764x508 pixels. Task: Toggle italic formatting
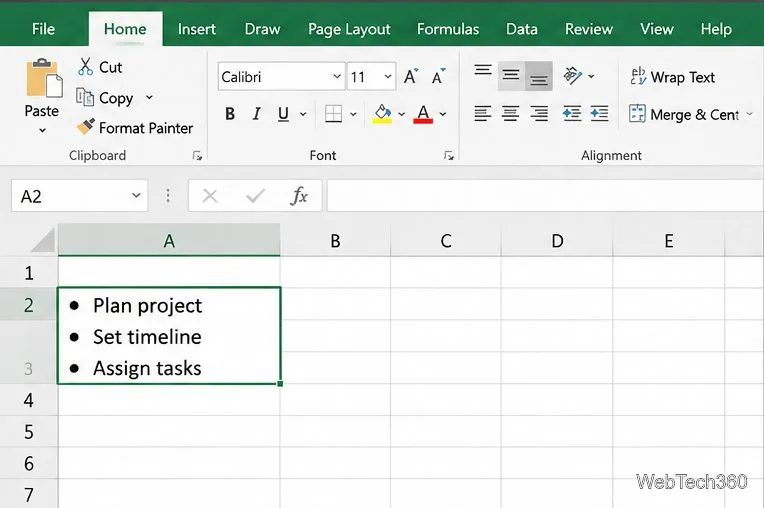click(257, 114)
